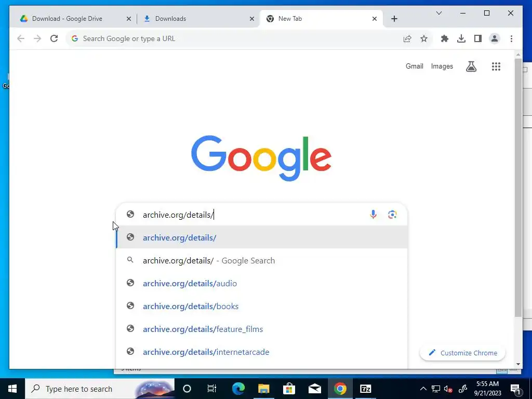Select archive.org/details/books suggestion
The height and width of the screenshot is (399, 532).
click(x=262, y=306)
